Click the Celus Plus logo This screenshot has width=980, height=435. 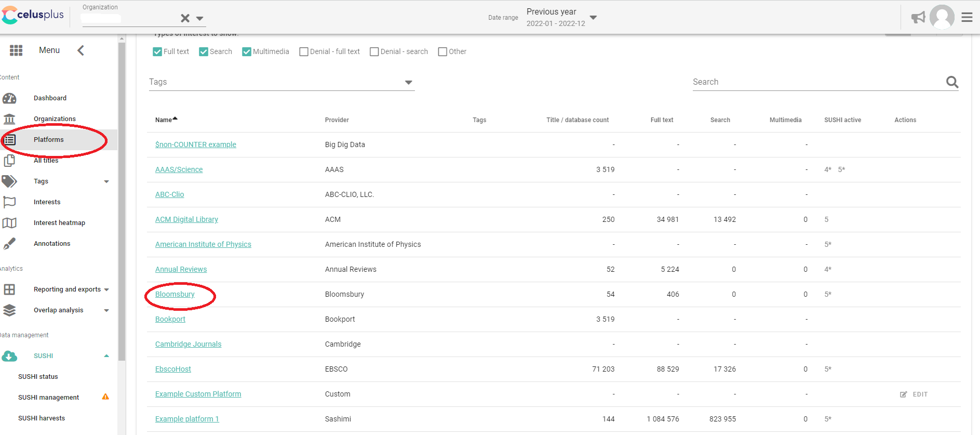click(x=32, y=15)
